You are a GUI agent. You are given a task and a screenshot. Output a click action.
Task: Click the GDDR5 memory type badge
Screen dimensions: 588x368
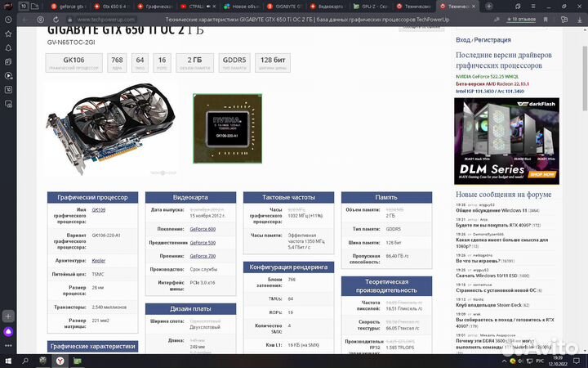pos(234,63)
